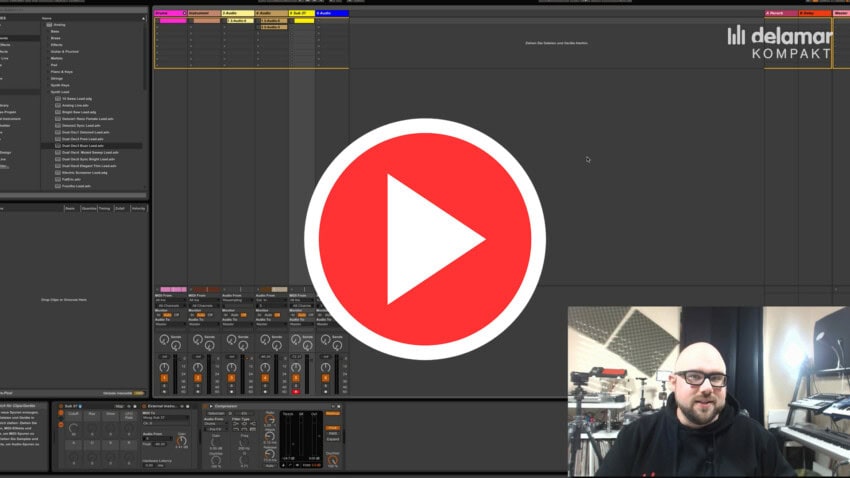Turn off the Sub 37 device activator
The height and width of the screenshot is (478, 850).
61,406
